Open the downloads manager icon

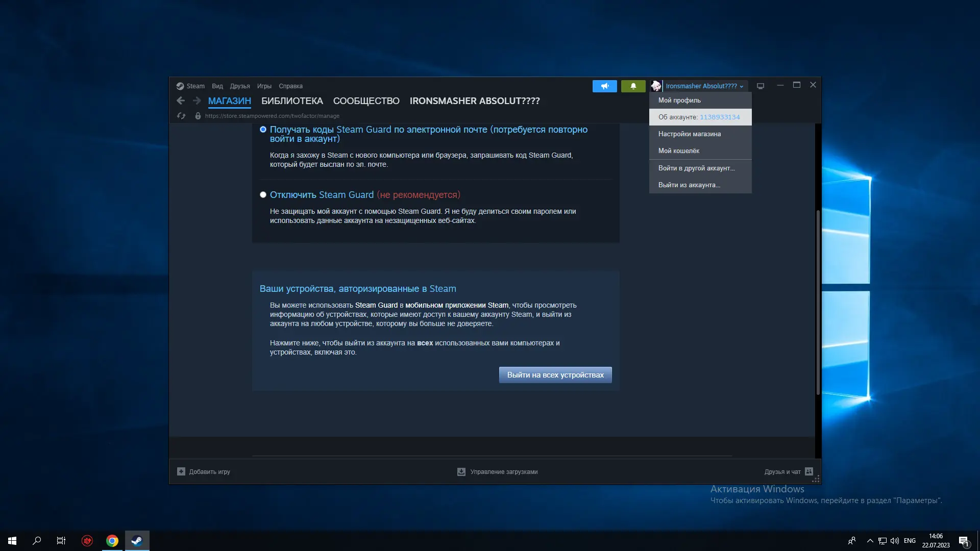point(461,471)
